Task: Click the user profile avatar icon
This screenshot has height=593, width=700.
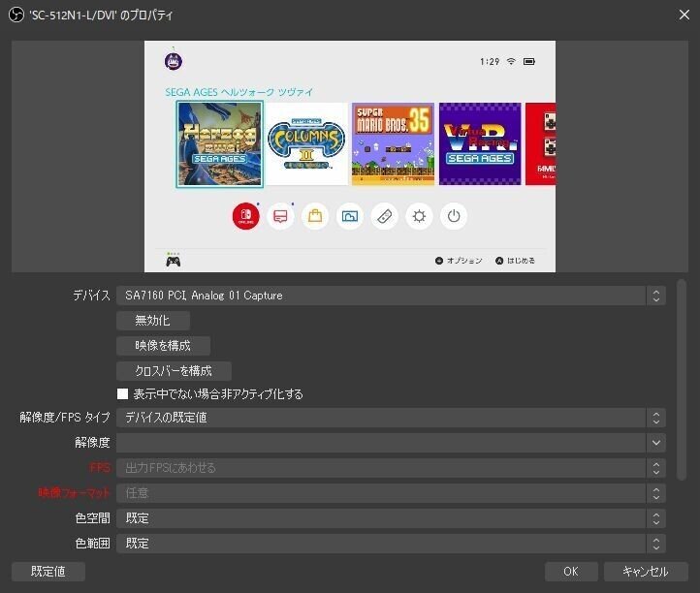Action: [174, 61]
